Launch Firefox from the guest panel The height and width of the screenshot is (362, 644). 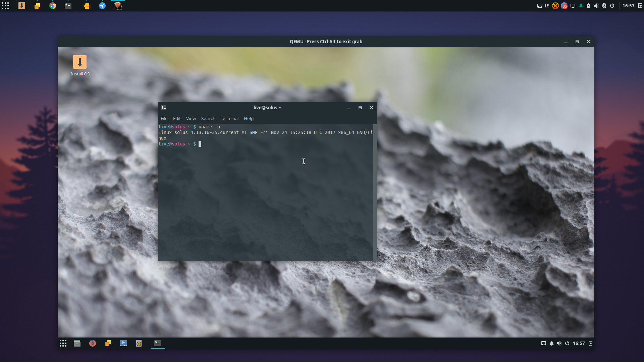tap(93, 343)
